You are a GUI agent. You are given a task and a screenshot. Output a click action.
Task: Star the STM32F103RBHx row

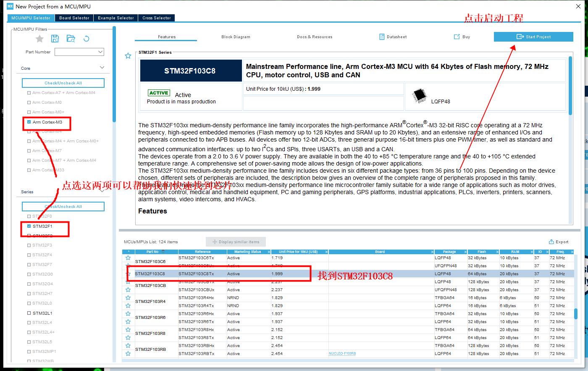pos(128,345)
